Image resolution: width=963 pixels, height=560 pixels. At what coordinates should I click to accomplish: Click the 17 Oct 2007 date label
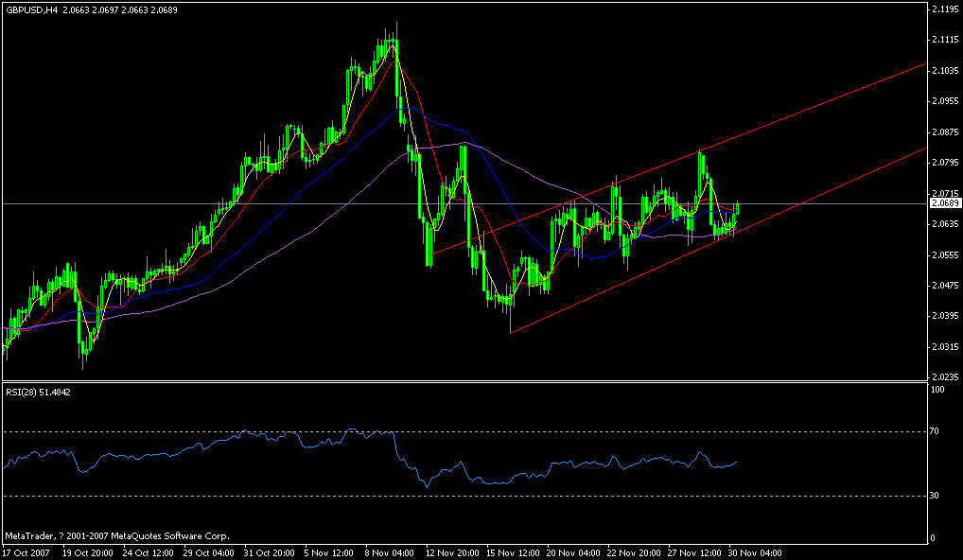tap(28, 549)
